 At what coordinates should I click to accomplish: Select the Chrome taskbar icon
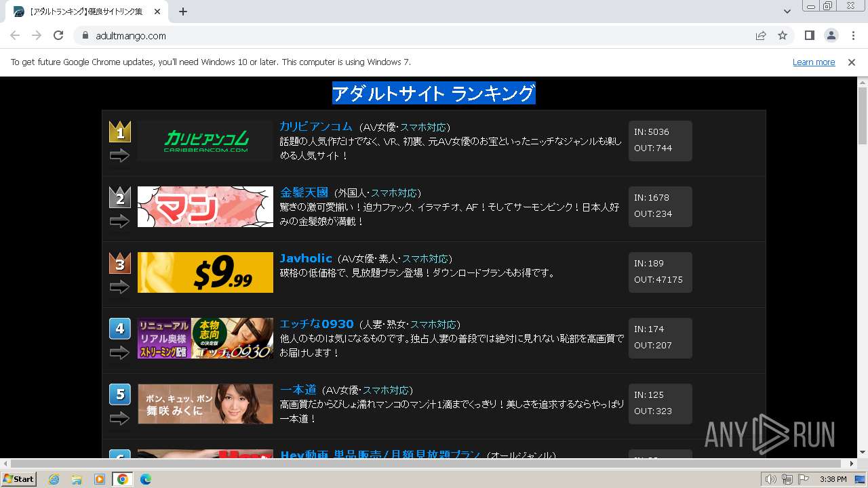[123, 479]
